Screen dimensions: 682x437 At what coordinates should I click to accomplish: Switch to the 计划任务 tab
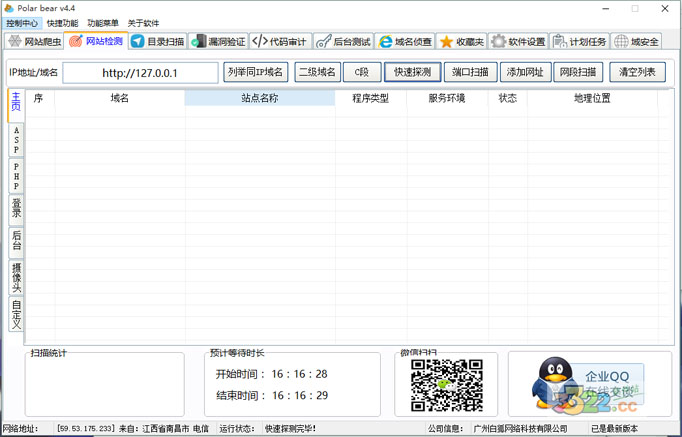pos(579,42)
